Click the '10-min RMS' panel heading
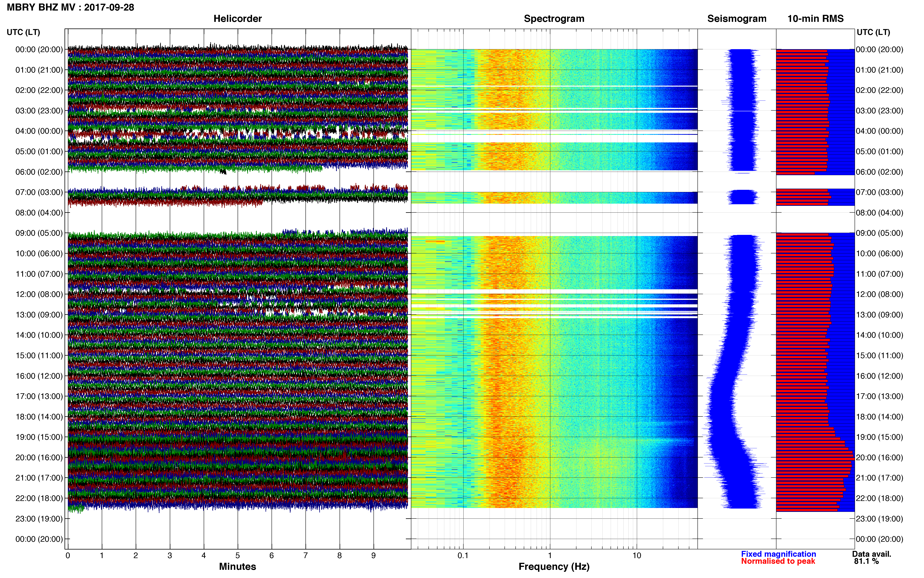 [x=816, y=19]
